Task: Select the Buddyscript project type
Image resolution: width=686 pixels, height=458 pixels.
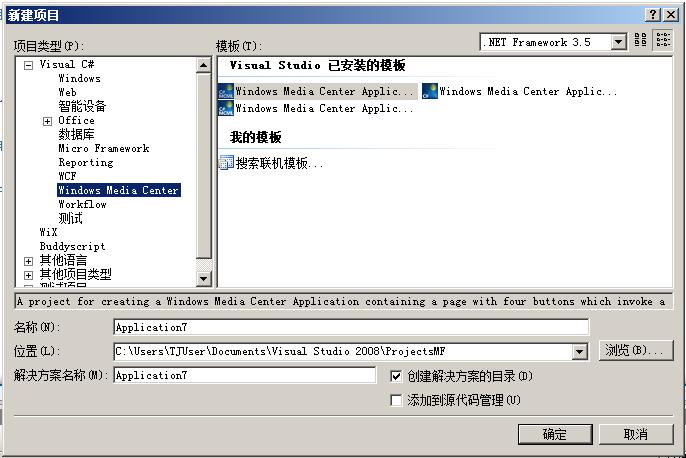Action: (72, 246)
